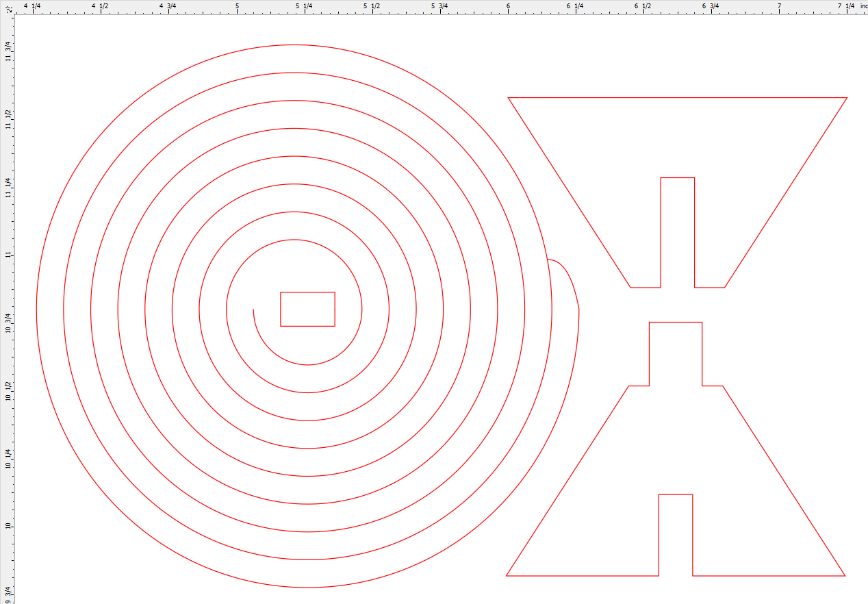Image resolution: width=868 pixels, height=604 pixels.
Task: Click the "7" inch mark on horizontal ruler
Action: pyautogui.click(x=779, y=5)
